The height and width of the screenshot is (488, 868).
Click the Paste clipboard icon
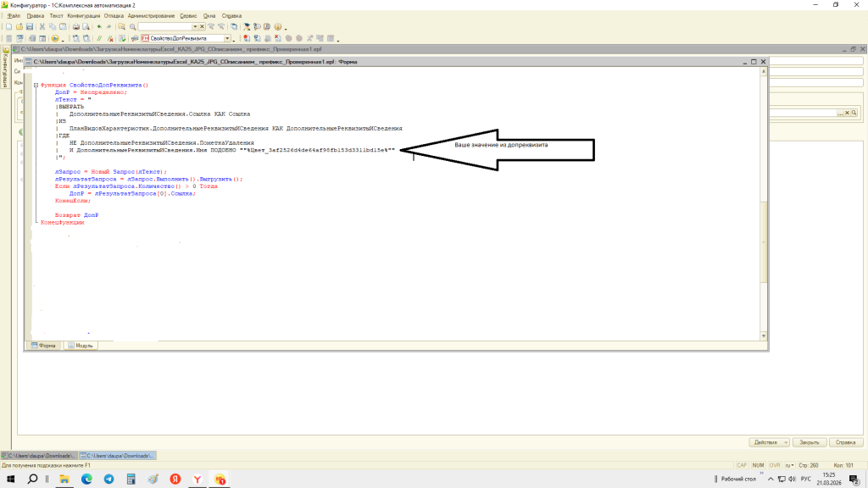pyautogui.click(x=63, y=26)
